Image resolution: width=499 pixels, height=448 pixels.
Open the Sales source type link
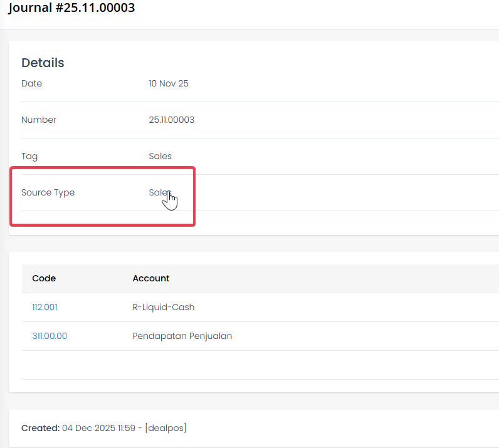pyautogui.click(x=159, y=192)
